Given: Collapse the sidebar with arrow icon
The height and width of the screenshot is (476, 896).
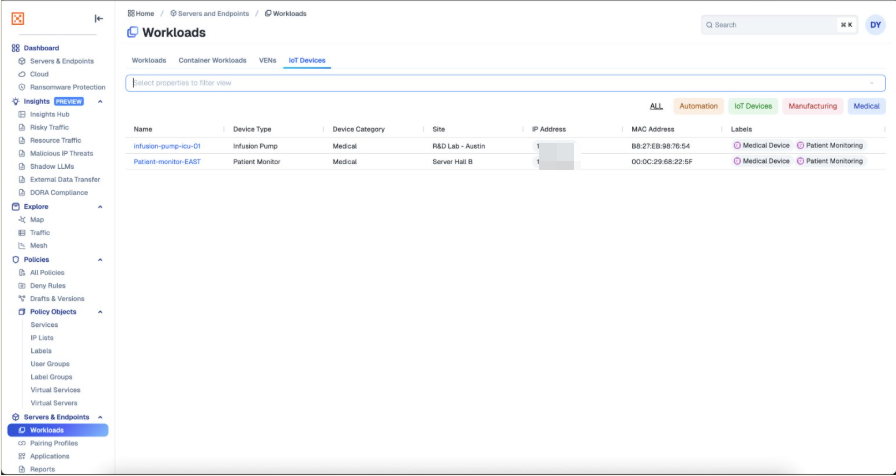Looking at the screenshot, I should (99, 19).
